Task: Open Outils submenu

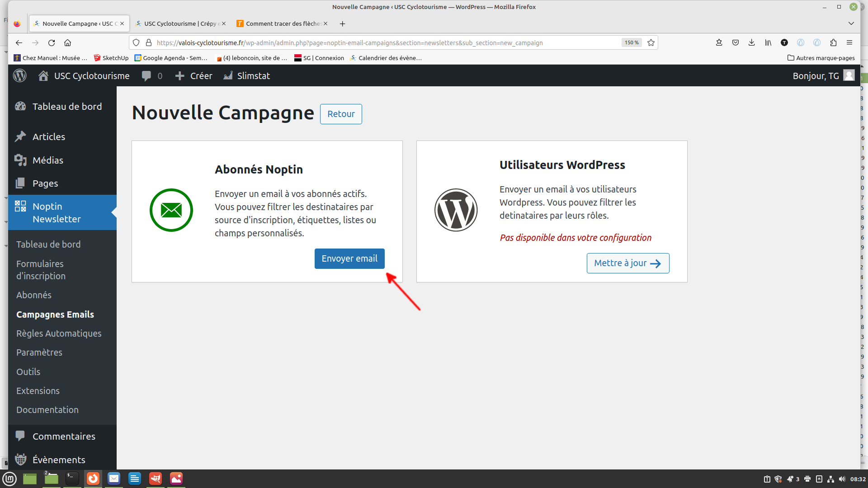Action: click(x=28, y=371)
